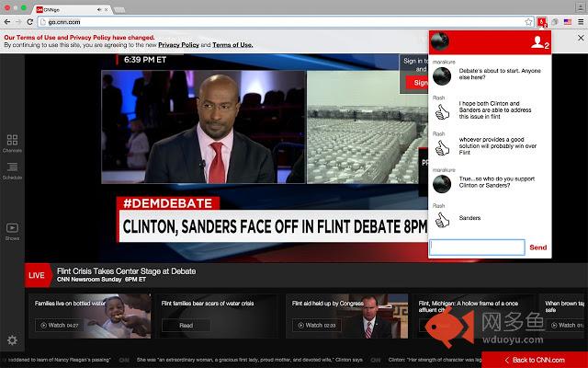The width and height of the screenshot is (588, 368).
Task: Select the CNNgo browser tab
Action: click(72, 10)
